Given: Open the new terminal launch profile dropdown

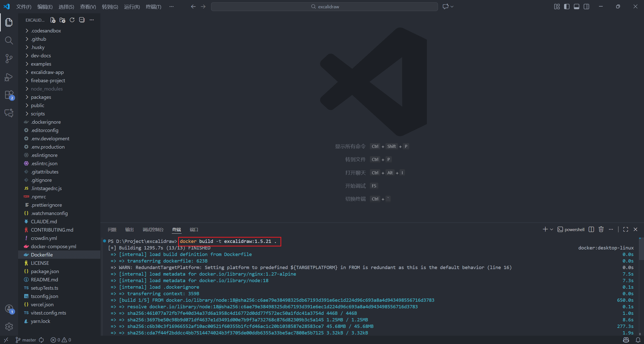Looking at the screenshot, I should point(552,229).
